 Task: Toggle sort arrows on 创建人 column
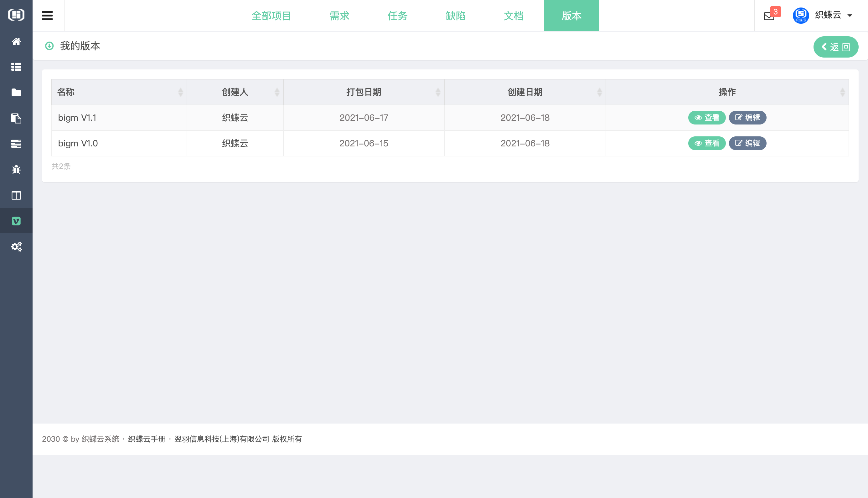click(x=276, y=92)
